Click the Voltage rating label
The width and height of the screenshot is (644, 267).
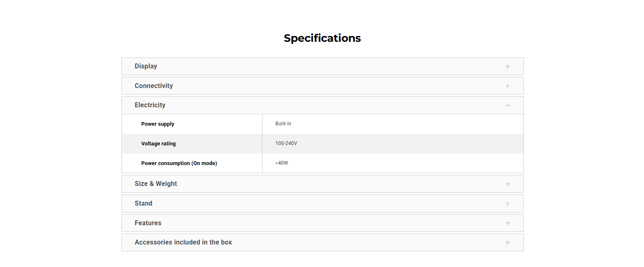pos(159,144)
